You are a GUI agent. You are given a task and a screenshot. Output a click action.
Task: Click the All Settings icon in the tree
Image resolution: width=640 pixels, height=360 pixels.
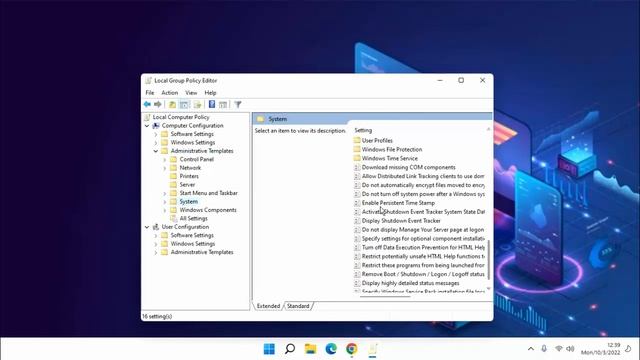(173, 218)
